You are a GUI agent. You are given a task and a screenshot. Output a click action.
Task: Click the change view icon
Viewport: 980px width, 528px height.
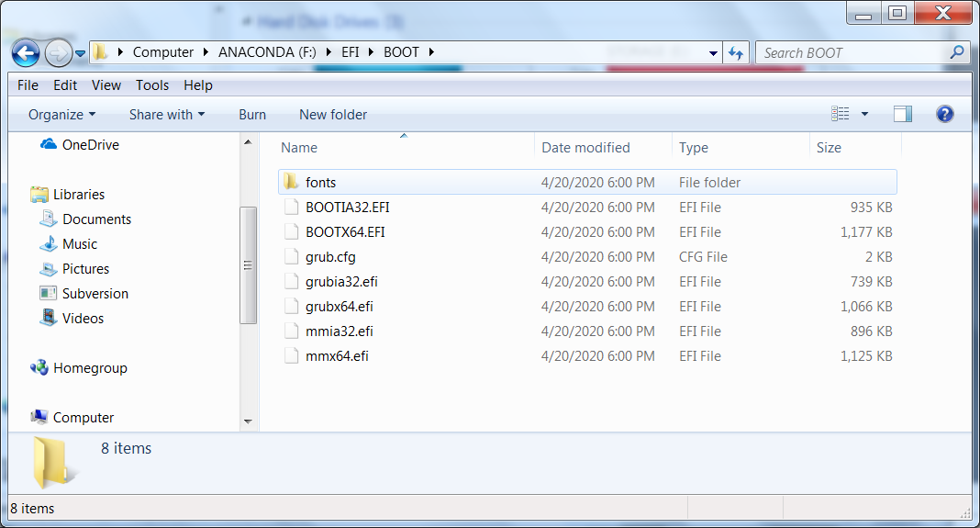click(841, 114)
